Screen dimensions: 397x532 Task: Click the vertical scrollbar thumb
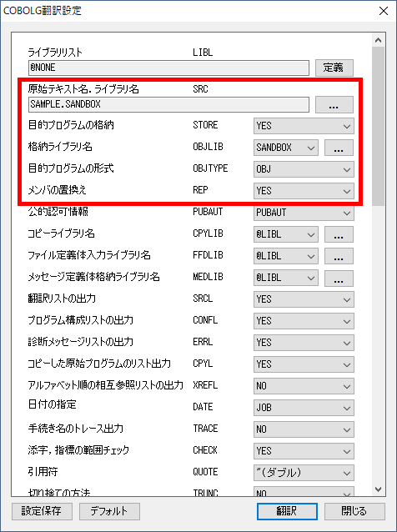pyautogui.click(x=379, y=126)
